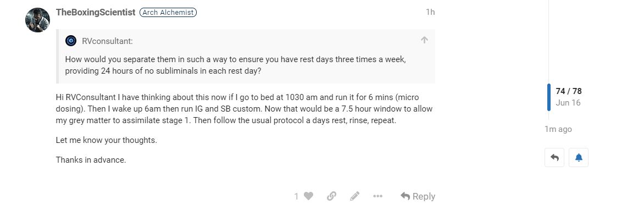Click the timeline reply arrow button
This screenshot has height=210, width=644.
click(x=554, y=157)
